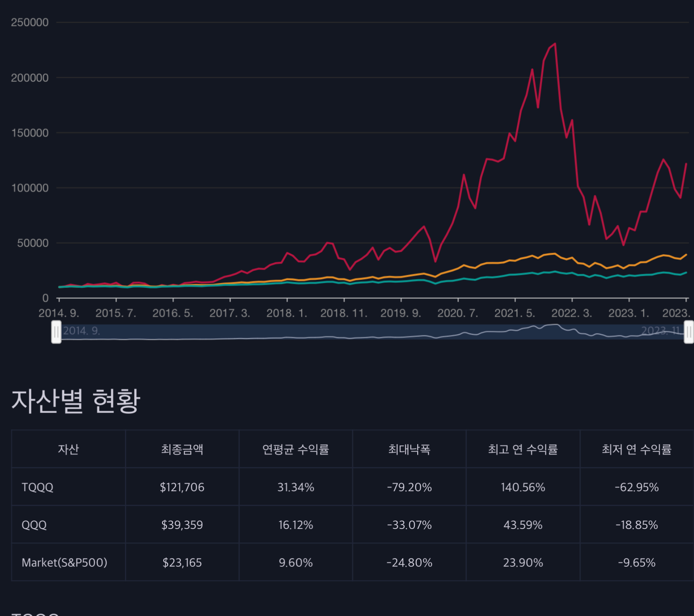Image resolution: width=694 pixels, height=616 pixels.
Task: Click the 2015. 7. x-axis label
Action: (x=115, y=313)
